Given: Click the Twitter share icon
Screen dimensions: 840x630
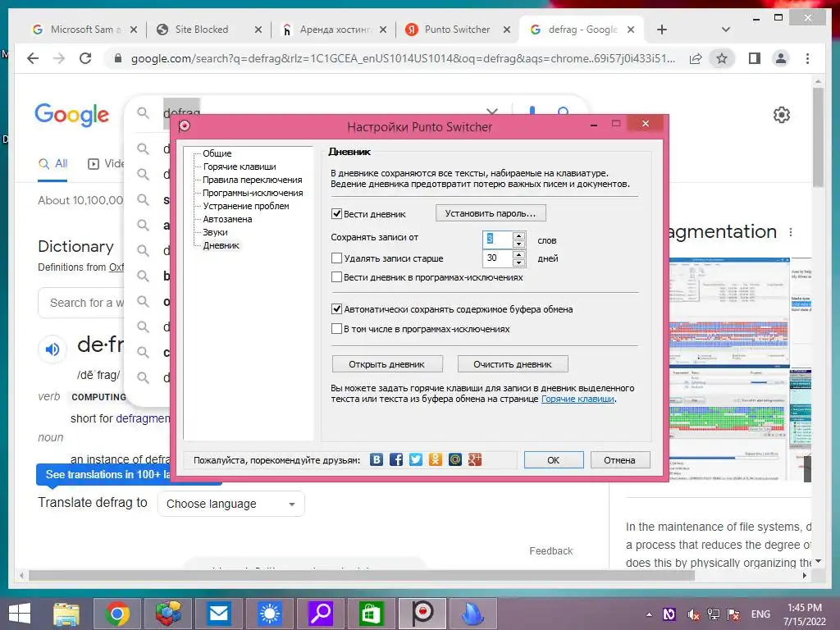Looking at the screenshot, I should click(416, 459).
